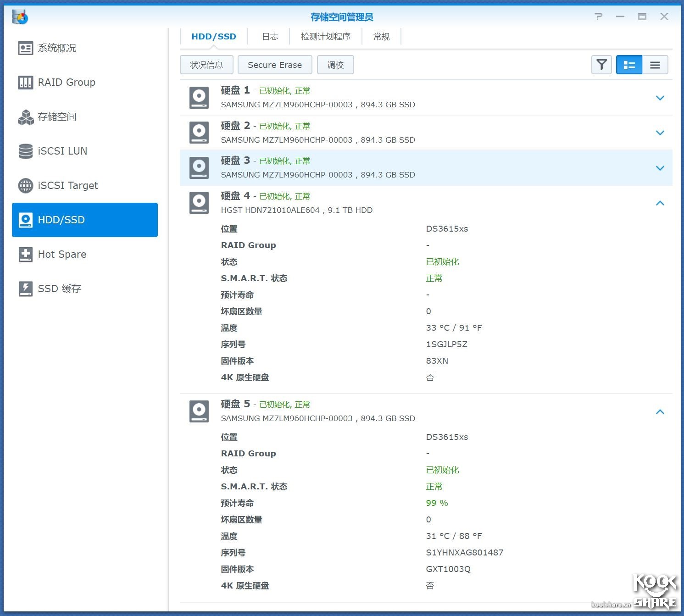This screenshot has height=616, width=684.
Task: Open the 常规 (General) tab
Action: 381,36
